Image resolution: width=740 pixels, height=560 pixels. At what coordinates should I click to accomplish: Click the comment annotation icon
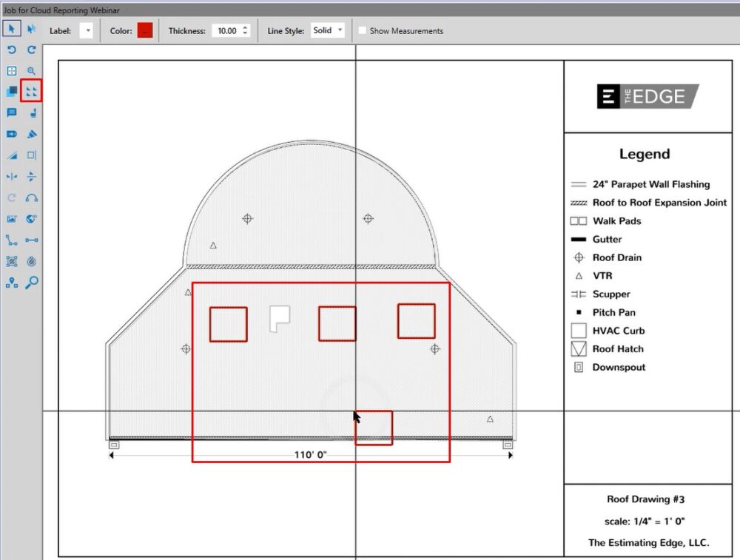[10, 112]
